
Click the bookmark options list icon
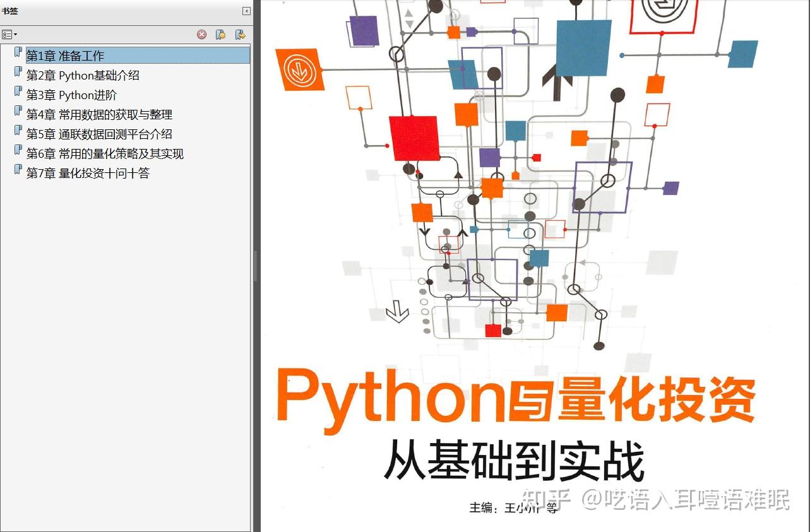(8, 34)
